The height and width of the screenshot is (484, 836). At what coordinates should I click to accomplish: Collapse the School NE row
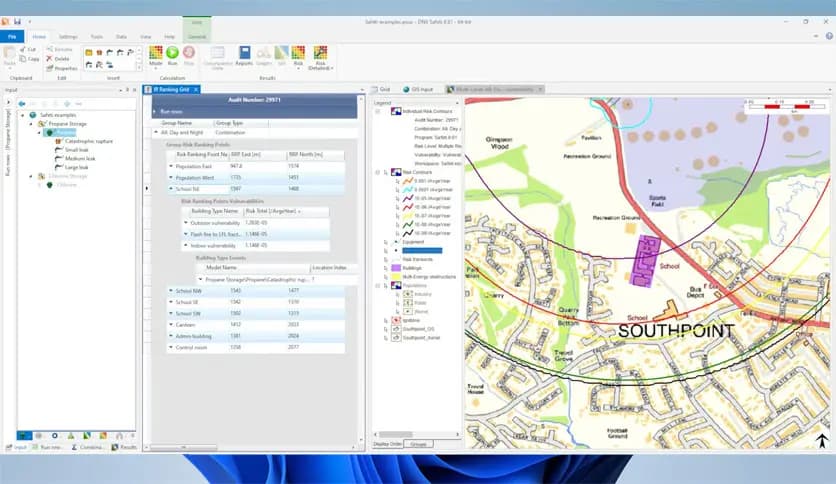pyautogui.click(x=171, y=189)
